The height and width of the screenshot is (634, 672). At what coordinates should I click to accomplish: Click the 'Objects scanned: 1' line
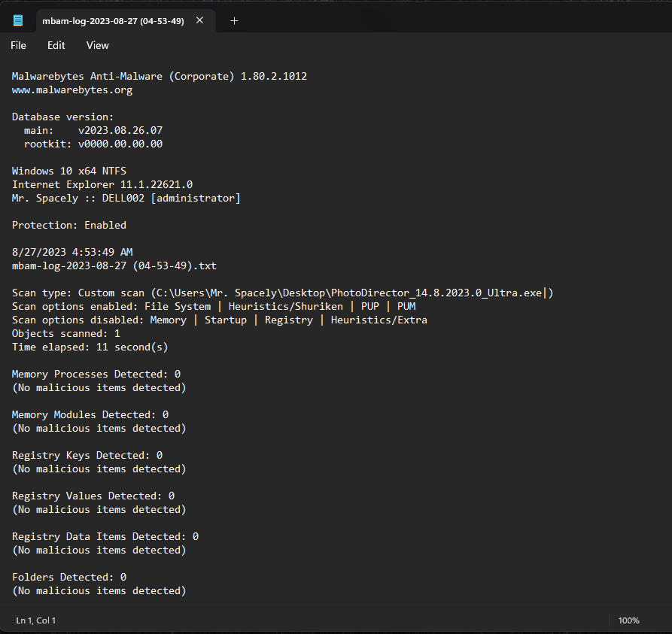click(x=66, y=334)
